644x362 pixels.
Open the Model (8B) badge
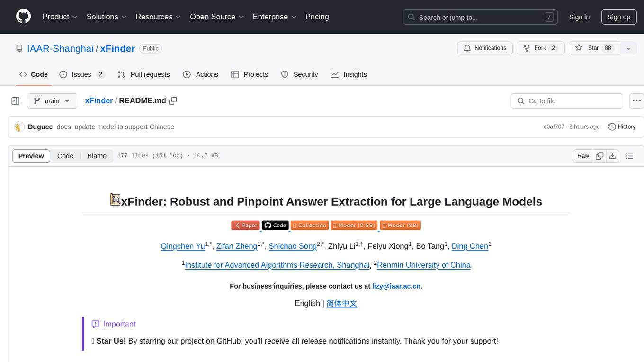[x=401, y=226]
